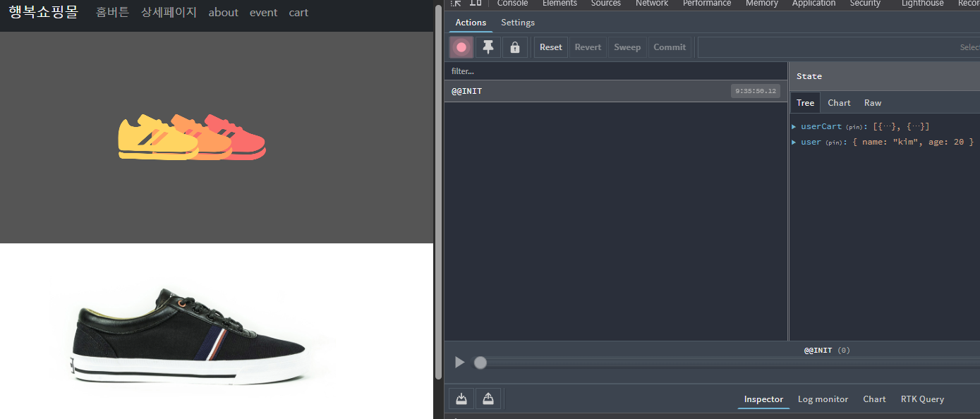The height and width of the screenshot is (419, 980).
Task: Open the Actions tab
Action: [471, 23]
